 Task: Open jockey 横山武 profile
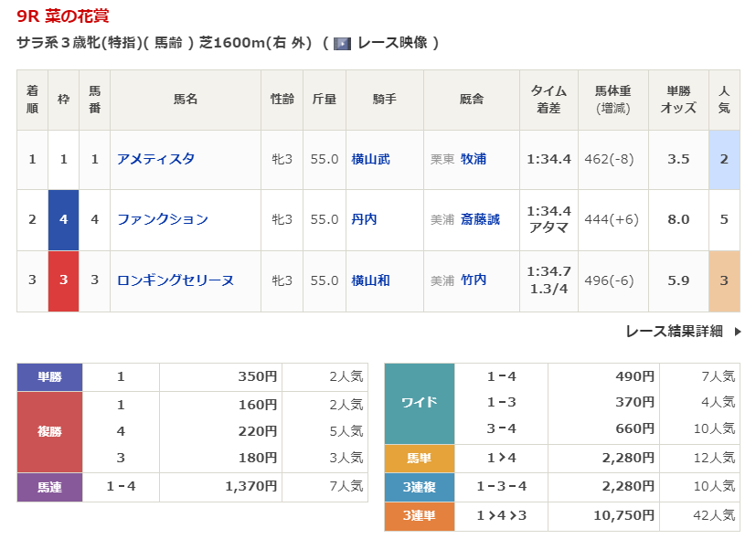[370, 159]
